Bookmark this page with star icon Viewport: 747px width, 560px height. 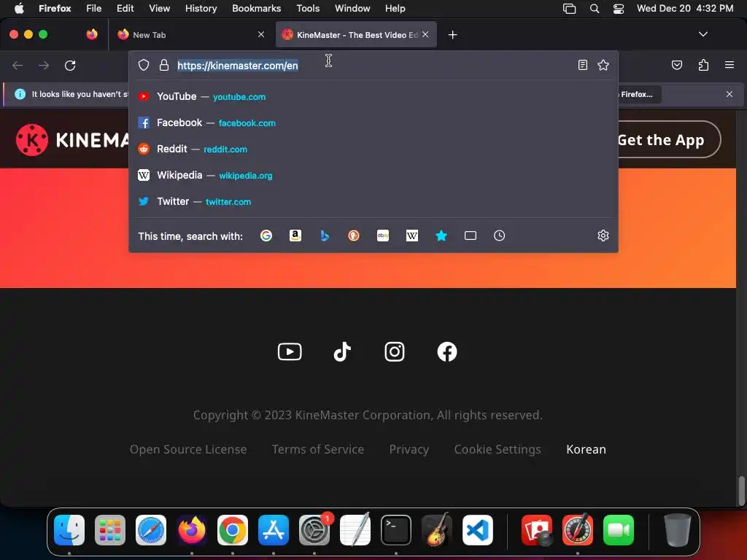coord(603,65)
